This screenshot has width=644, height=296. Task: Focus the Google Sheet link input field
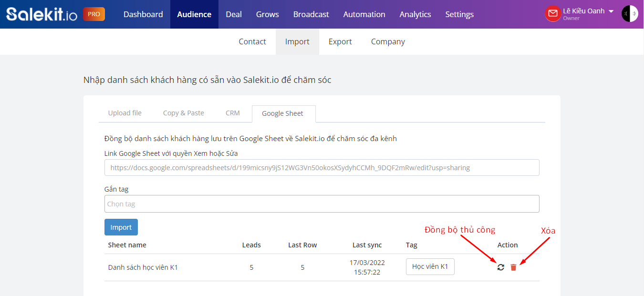[x=322, y=168]
